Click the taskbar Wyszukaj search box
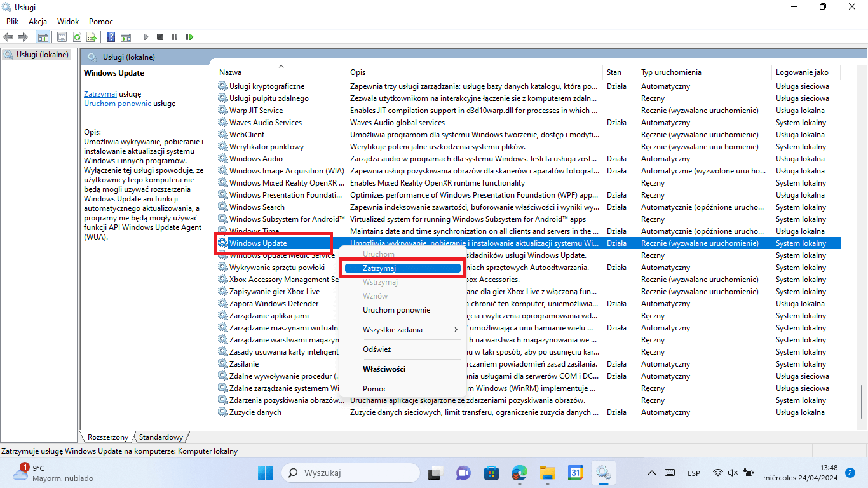Screen dimensions: 868x488 coord(351,473)
